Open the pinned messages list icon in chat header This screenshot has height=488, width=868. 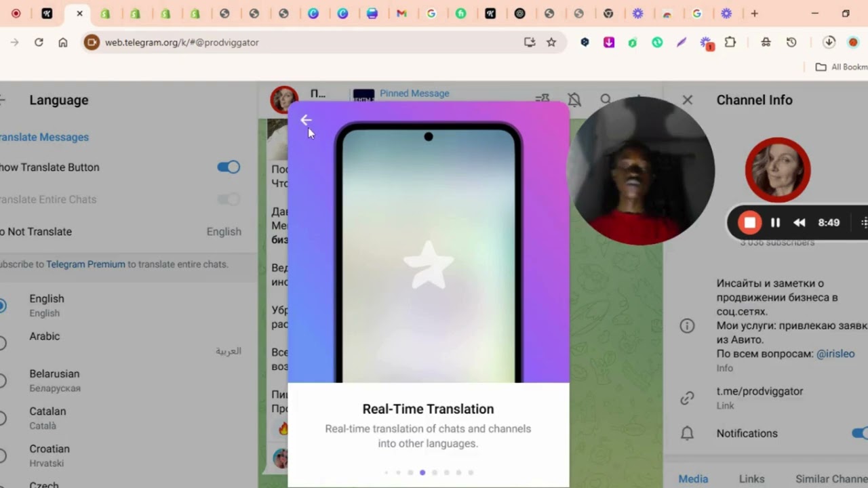point(542,99)
